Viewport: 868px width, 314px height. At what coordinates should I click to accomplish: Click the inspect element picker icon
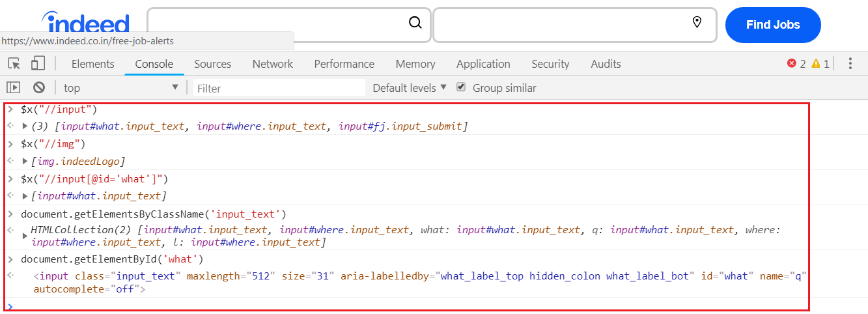(14, 63)
